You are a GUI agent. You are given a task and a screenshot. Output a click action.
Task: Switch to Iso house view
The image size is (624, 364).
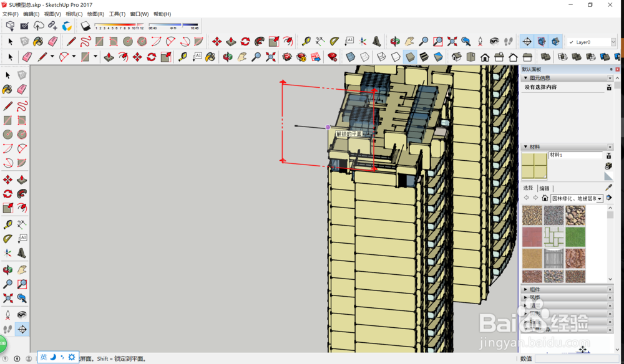[x=457, y=57]
